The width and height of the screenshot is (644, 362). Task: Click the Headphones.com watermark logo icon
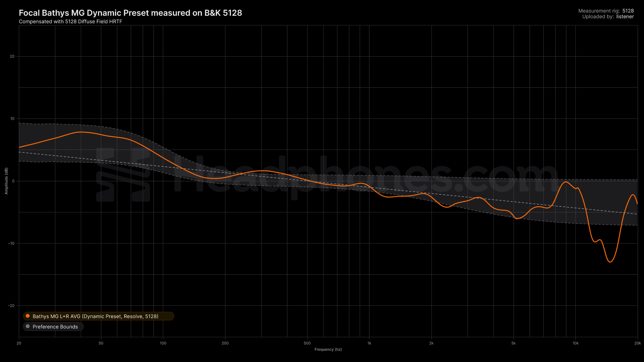tap(123, 175)
